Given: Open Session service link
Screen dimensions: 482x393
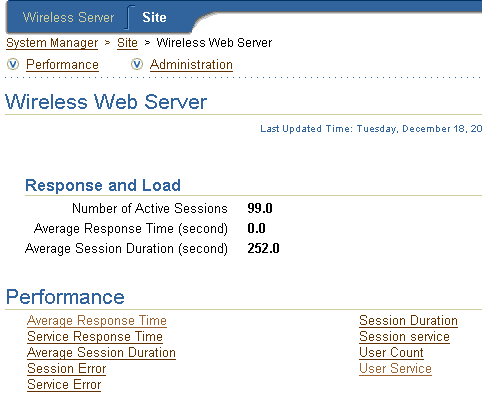Looking at the screenshot, I should point(404,337).
